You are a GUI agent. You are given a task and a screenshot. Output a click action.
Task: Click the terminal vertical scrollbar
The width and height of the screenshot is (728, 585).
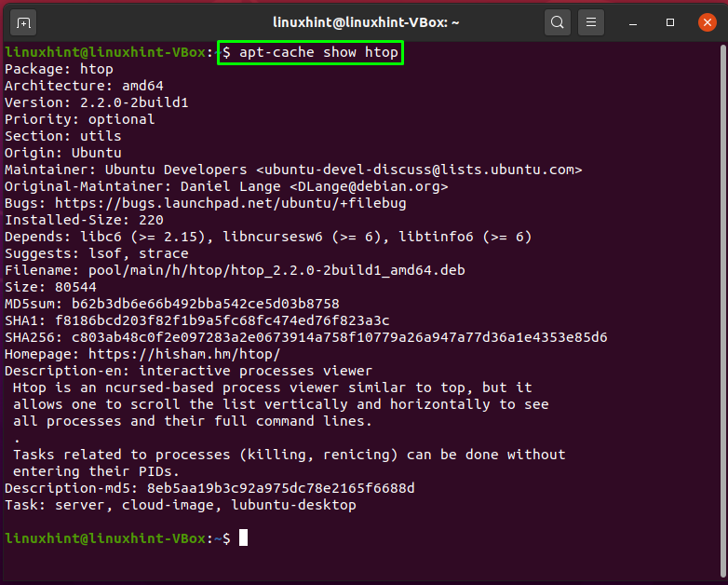click(722, 310)
